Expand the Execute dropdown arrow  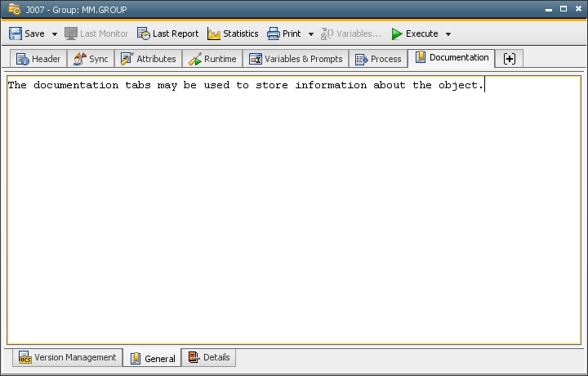448,34
